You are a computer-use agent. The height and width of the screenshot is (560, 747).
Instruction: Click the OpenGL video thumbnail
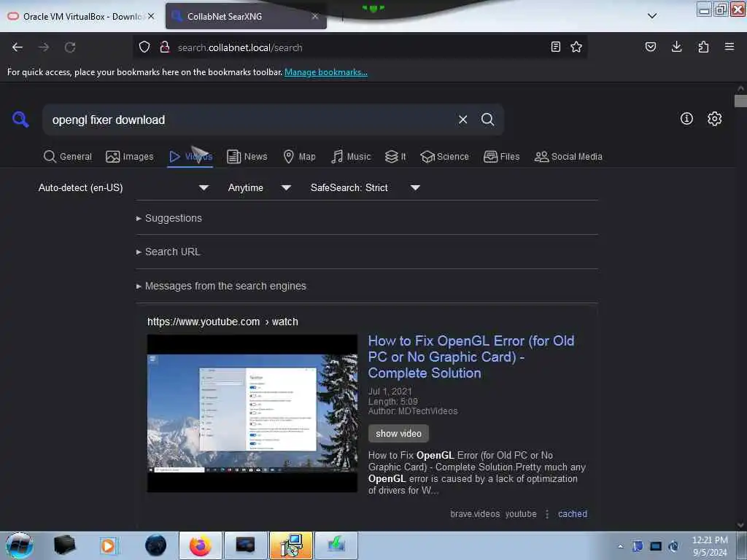point(252,413)
